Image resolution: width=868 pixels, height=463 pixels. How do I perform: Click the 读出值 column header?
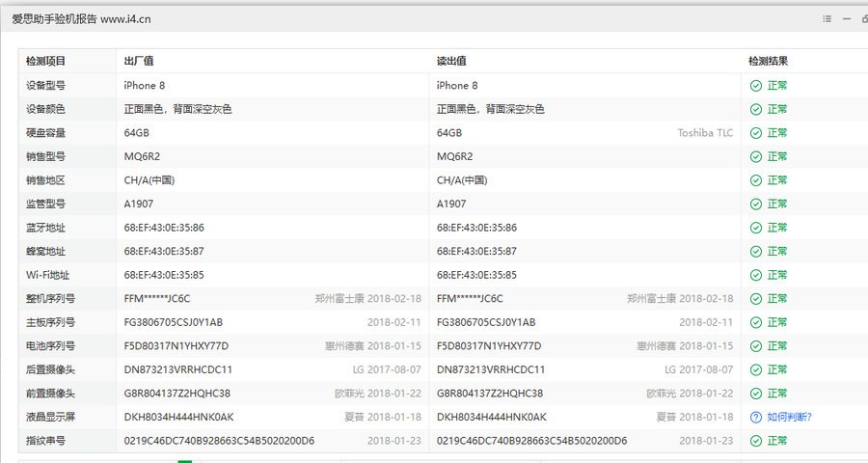[451, 61]
